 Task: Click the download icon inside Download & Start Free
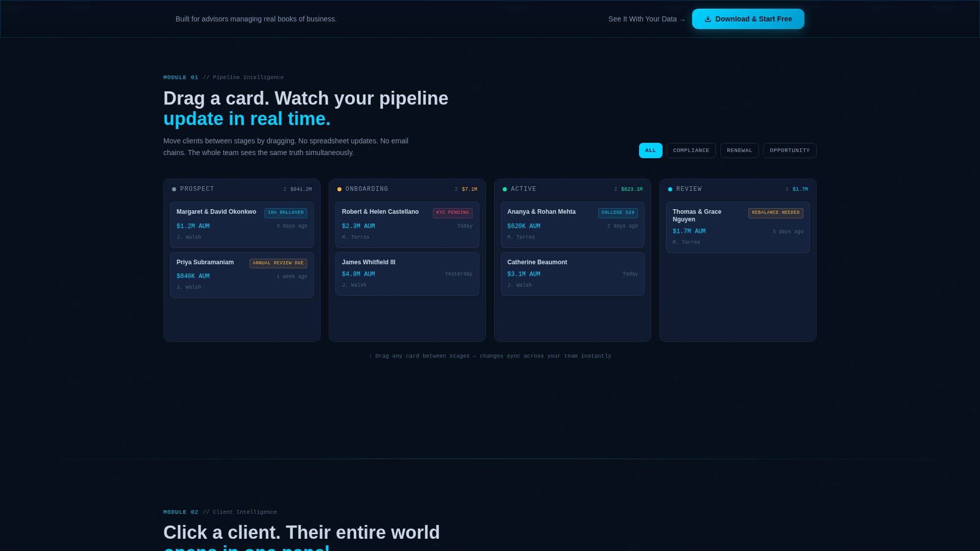(707, 19)
